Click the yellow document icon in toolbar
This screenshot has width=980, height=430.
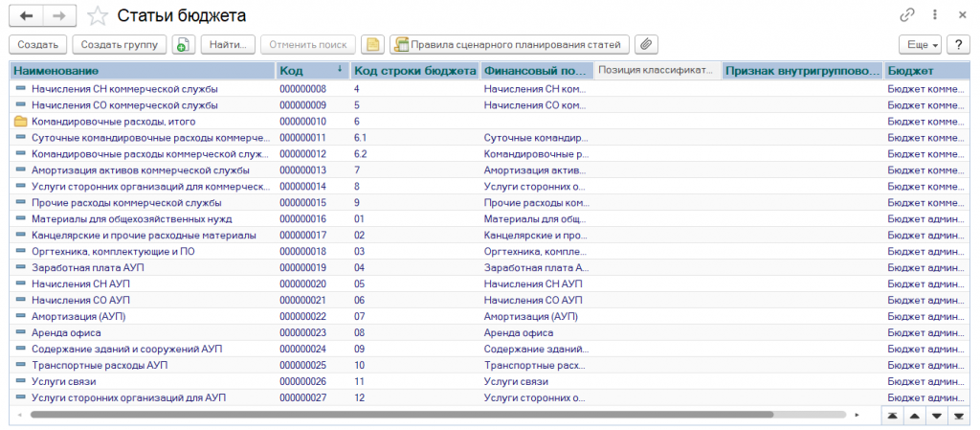click(372, 45)
